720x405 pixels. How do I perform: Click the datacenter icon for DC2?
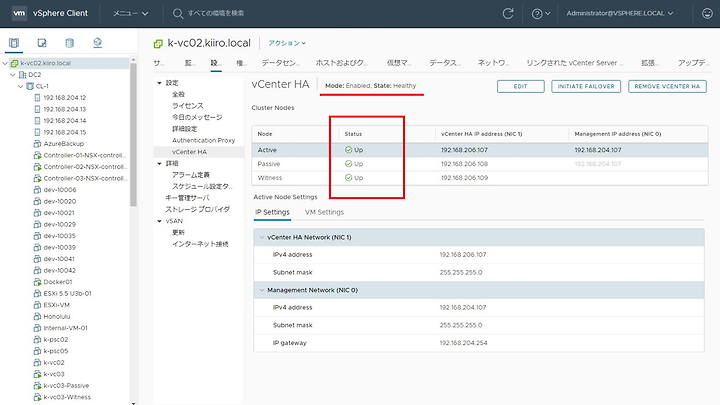point(22,74)
